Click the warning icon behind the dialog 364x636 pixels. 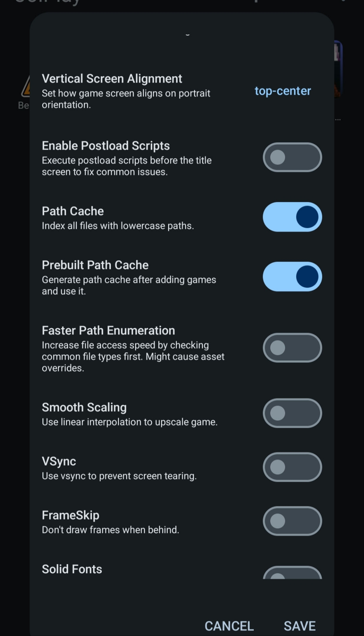click(x=26, y=86)
